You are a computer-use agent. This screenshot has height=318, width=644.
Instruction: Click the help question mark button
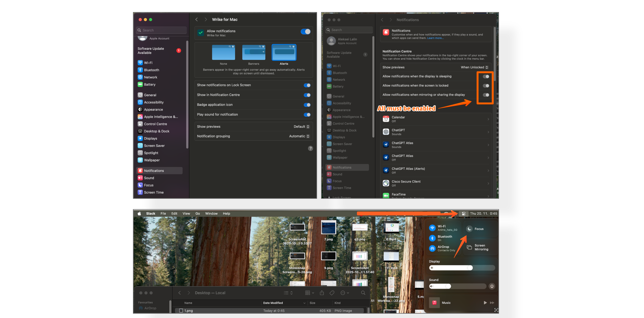point(310,148)
